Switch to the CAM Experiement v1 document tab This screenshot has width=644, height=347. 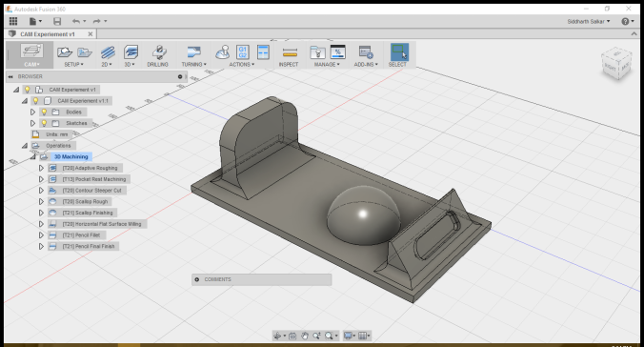tap(49, 34)
